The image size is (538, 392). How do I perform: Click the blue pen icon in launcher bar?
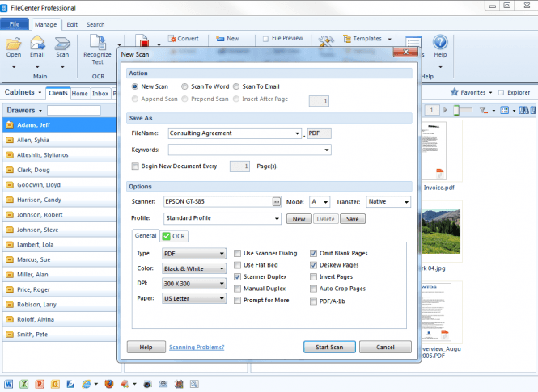tap(70, 384)
